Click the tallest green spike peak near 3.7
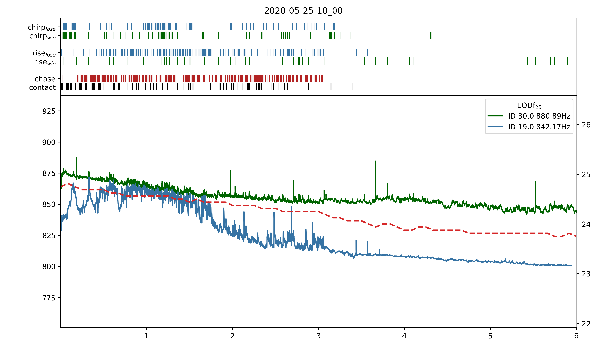Image resolution: width=607 pixels, height=364 pixels. 375,162
